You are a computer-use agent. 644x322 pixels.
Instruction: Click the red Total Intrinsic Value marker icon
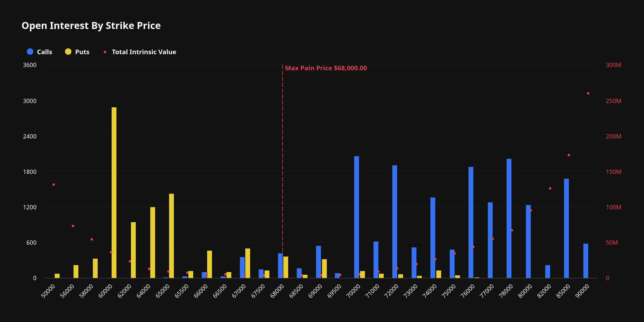click(x=105, y=52)
